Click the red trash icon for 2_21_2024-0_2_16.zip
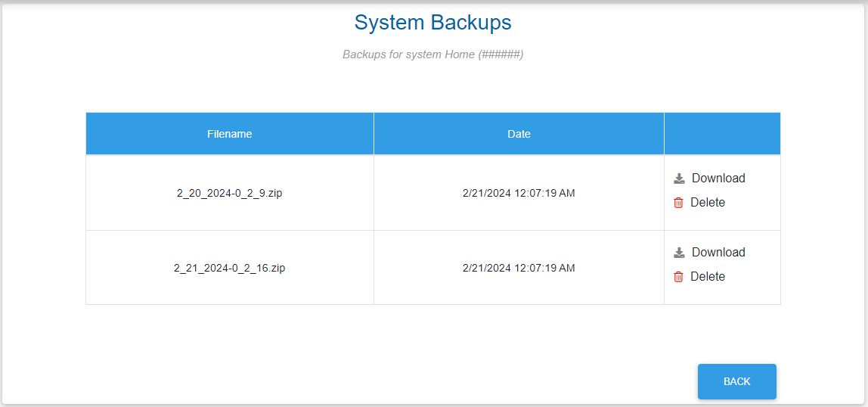Viewport: 868px width, 407px height. 678,277
